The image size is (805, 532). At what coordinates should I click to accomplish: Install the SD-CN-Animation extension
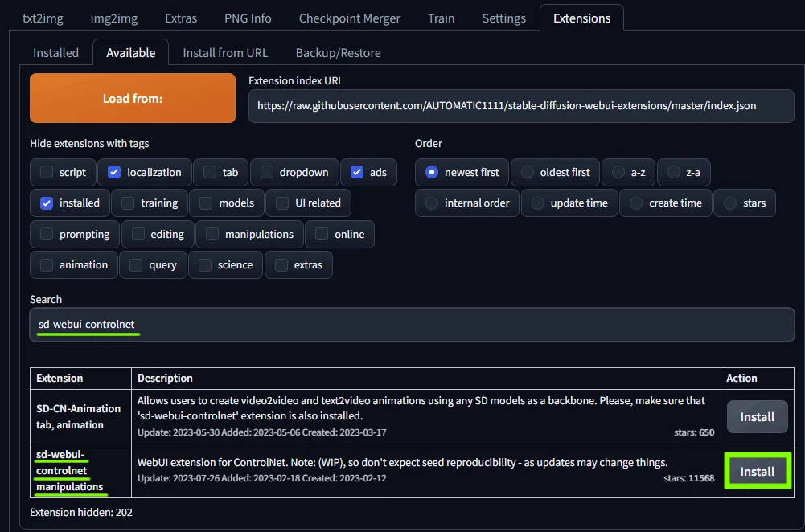point(758,416)
